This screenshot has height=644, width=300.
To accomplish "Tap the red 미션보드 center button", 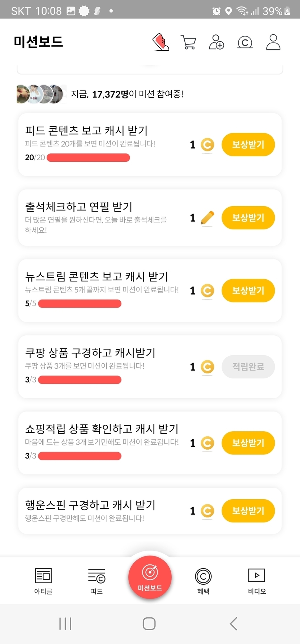I will tap(150, 577).
